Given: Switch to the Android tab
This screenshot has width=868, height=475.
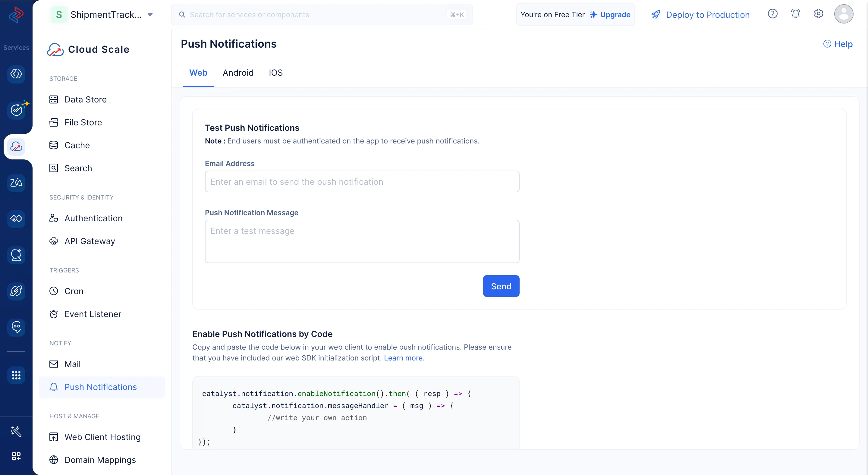Looking at the screenshot, I should 238,73.
